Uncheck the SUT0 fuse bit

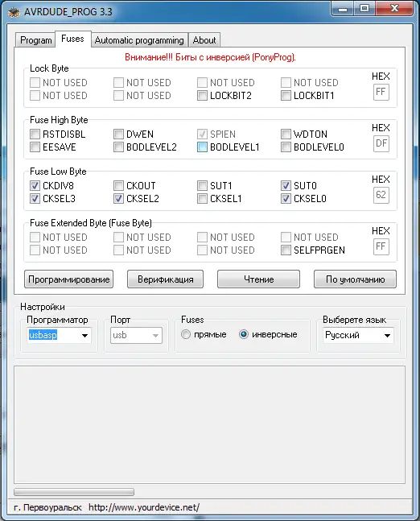pos(286,186)
